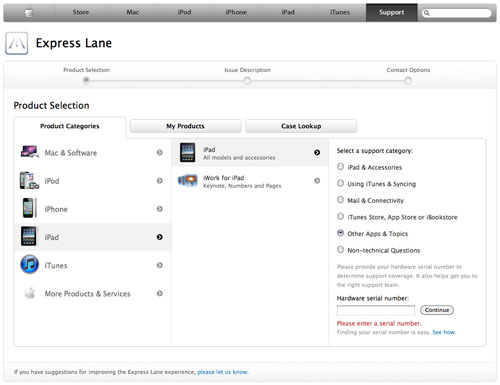This screenshot has width=500, height=385.
Task: Click the iPhone label in categories list
Action: (56, 209)
